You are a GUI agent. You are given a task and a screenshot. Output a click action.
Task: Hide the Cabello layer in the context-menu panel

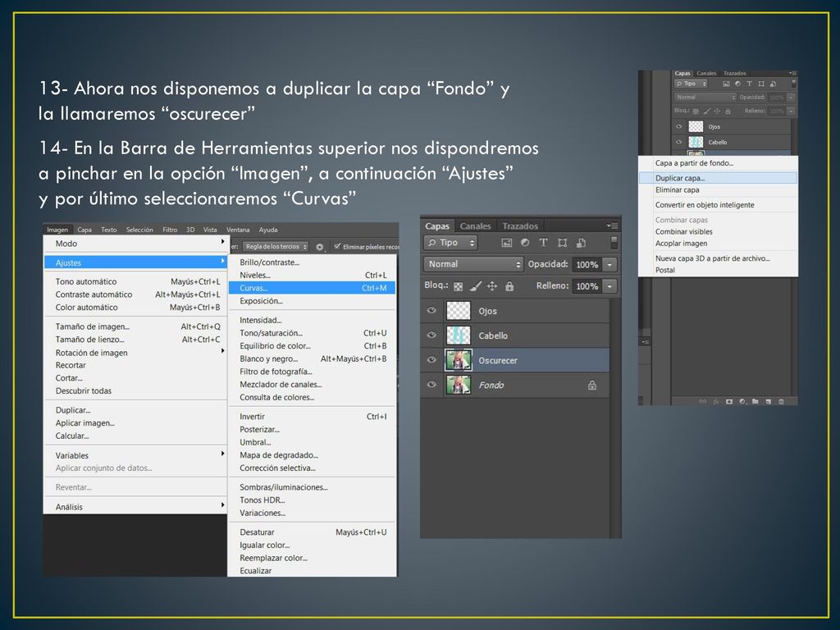click(x=678, y=142)
